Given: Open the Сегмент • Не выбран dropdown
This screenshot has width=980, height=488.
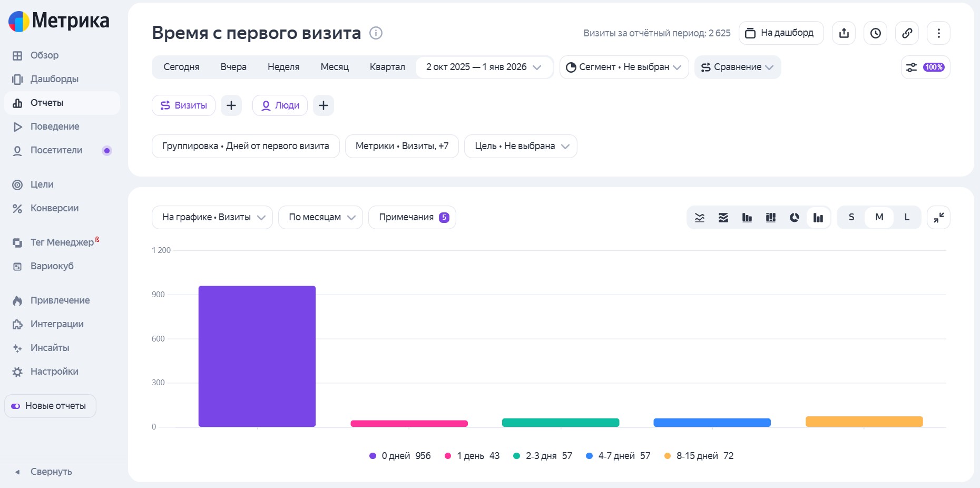Looking at the screenshot, I should (624, 67).
